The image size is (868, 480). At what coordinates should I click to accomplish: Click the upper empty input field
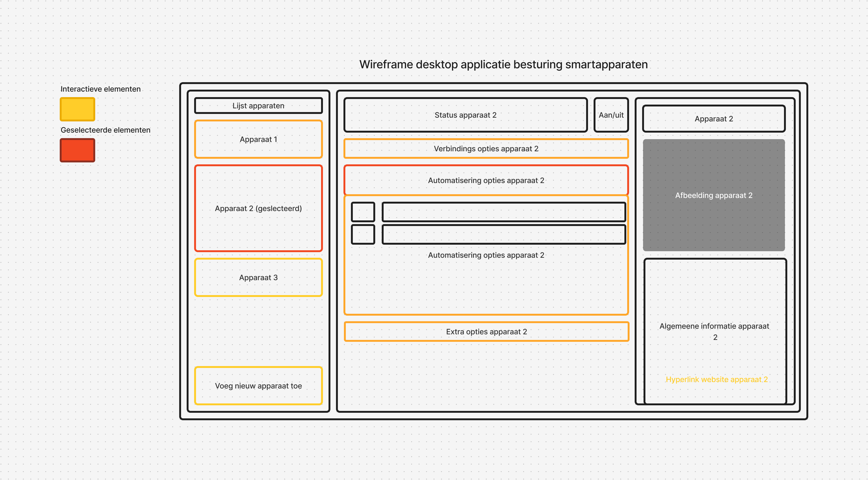tap(504, 212)
